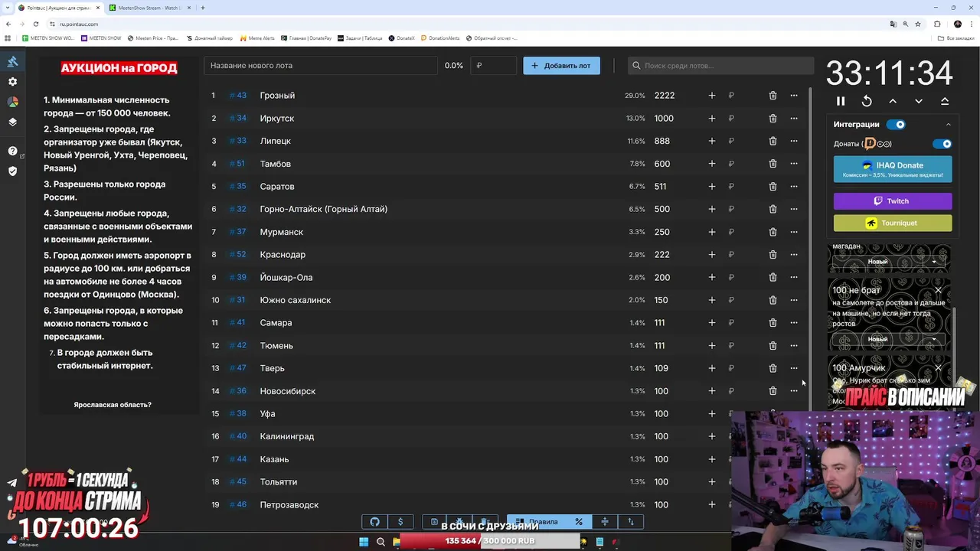Screen dimensions: 980x551
Task: Click the GitHub icon in bottom toolbar
Action: click(374, 522)
